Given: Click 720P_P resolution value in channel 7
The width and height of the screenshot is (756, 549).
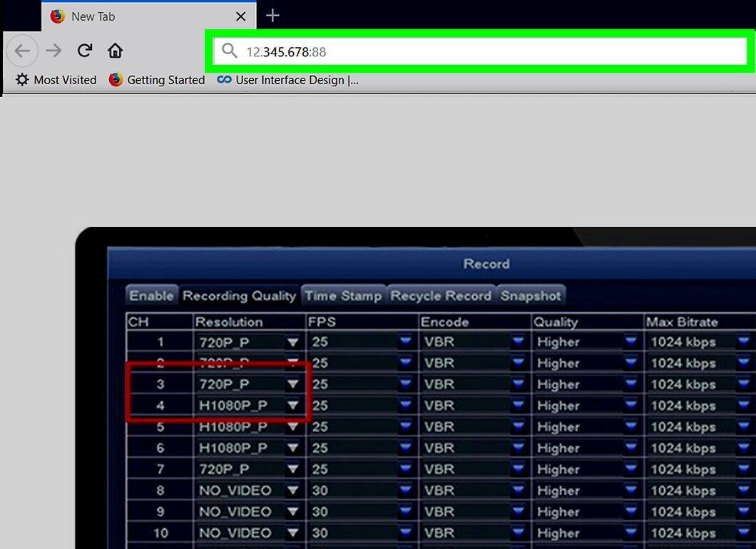Looking at the screenshot, I should pos(224,469).
